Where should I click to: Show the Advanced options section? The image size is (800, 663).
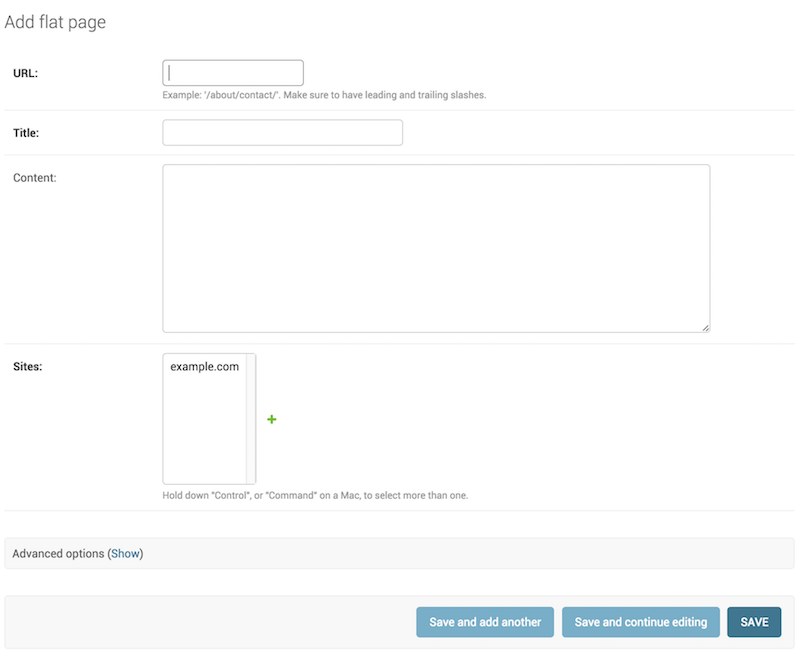coord(125,554)
